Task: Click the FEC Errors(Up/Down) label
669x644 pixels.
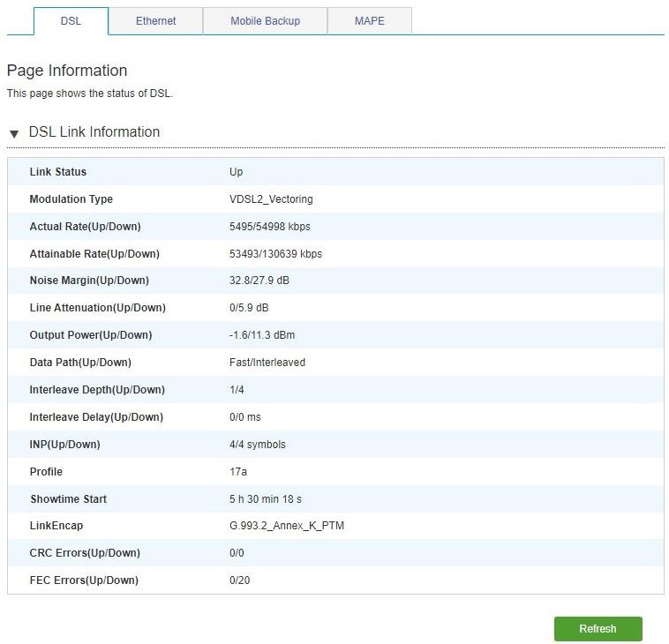Action: click(x=84, y=580)
